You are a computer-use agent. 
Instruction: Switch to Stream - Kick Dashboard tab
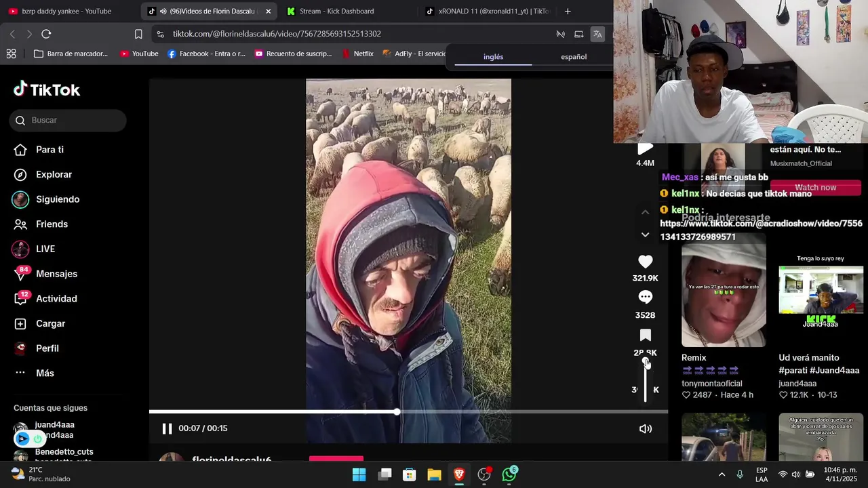344,11
